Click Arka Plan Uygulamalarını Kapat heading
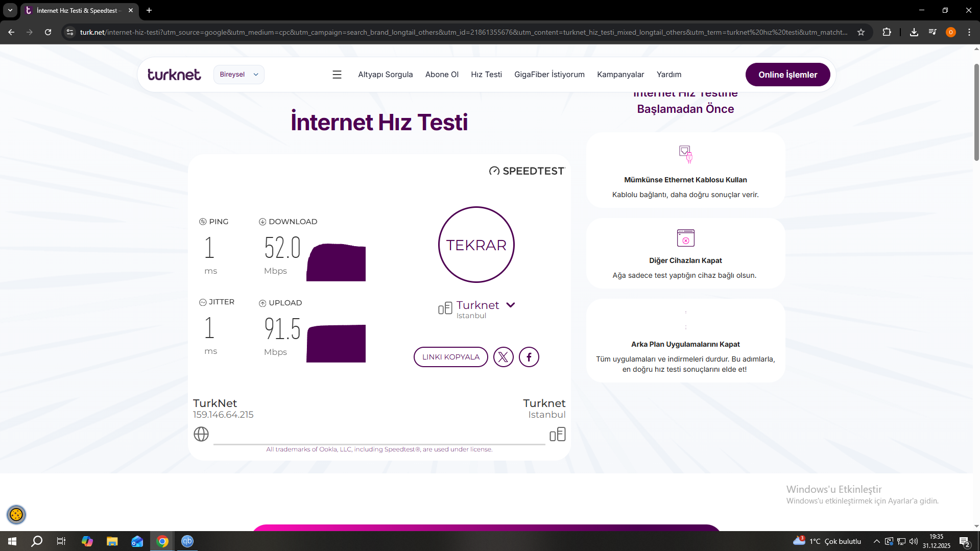Viewport: 980px width, 551px height. pos(685,344)
